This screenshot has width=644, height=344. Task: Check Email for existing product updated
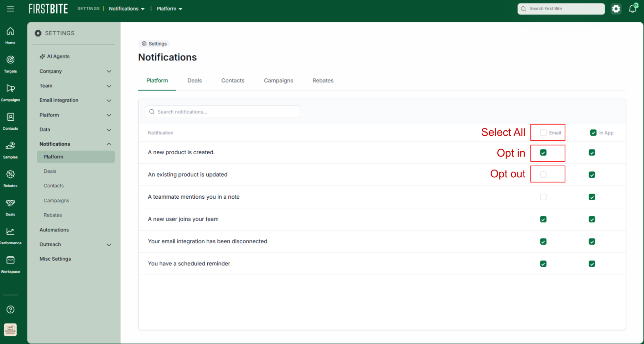pos(543,174)
